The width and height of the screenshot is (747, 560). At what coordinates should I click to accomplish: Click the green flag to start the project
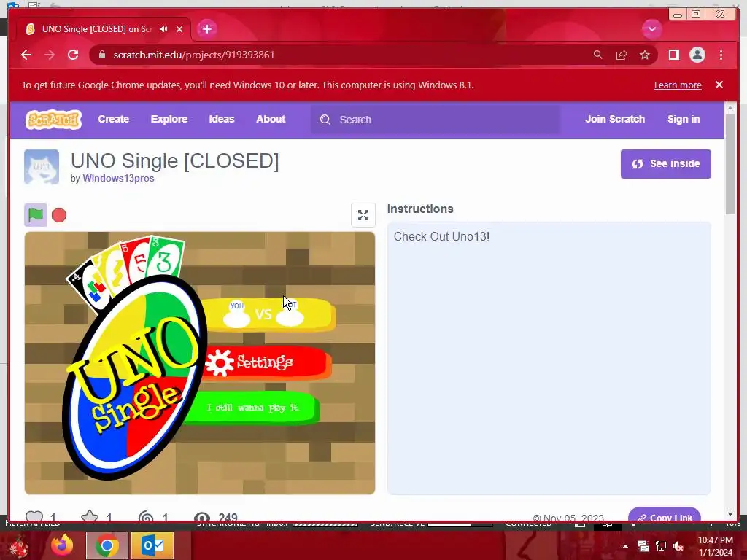pyautogui.click(x=36, y=215)
